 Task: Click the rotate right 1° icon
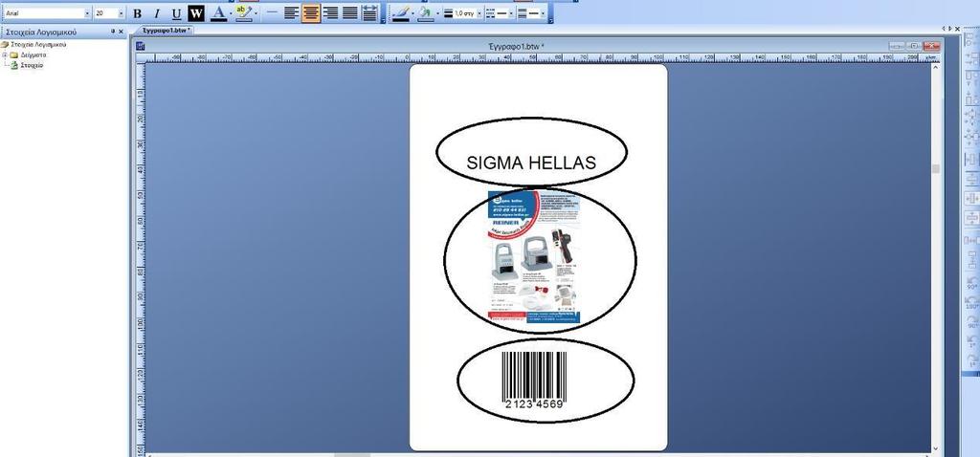coord(972,360)
